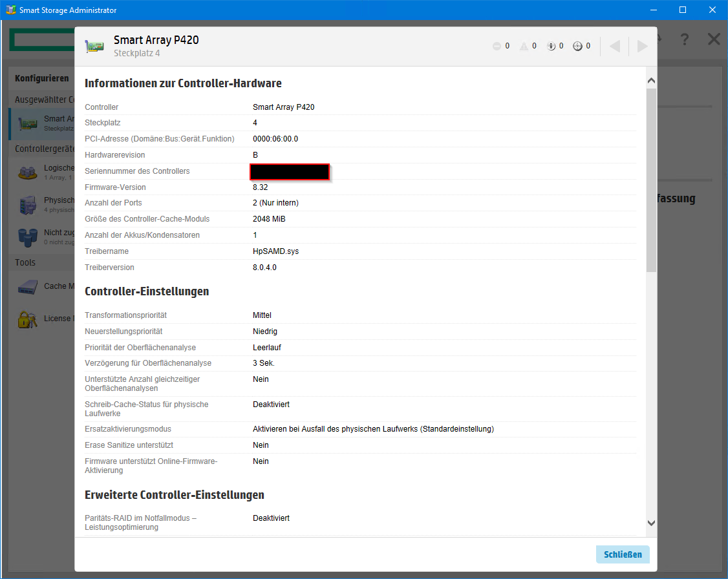Go to previous device with left arrow
728x579 pixels.
615,46
